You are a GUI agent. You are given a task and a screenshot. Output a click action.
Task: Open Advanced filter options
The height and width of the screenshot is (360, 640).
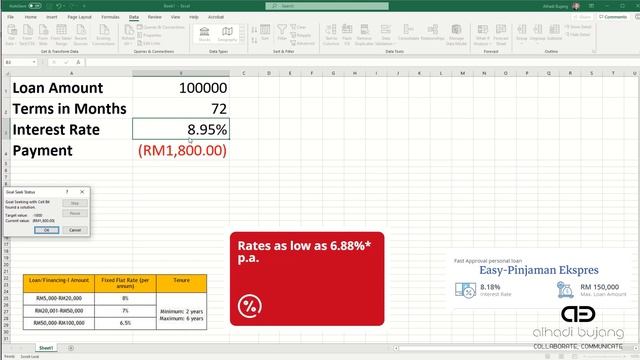click(303, 43)
